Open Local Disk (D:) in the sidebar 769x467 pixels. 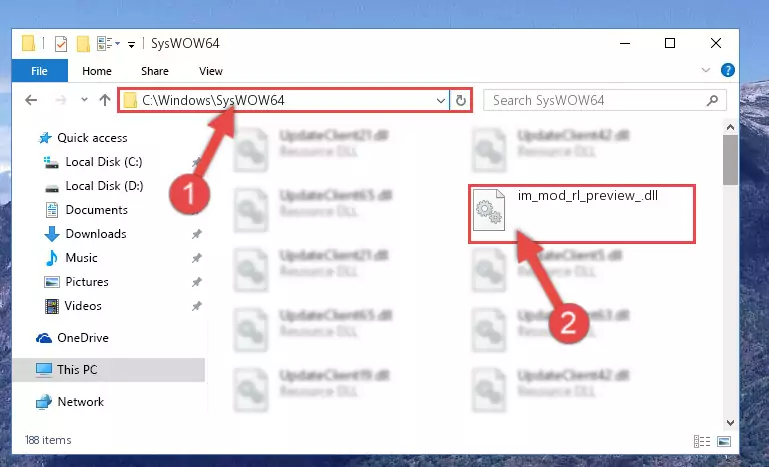[x=104, y=186]
